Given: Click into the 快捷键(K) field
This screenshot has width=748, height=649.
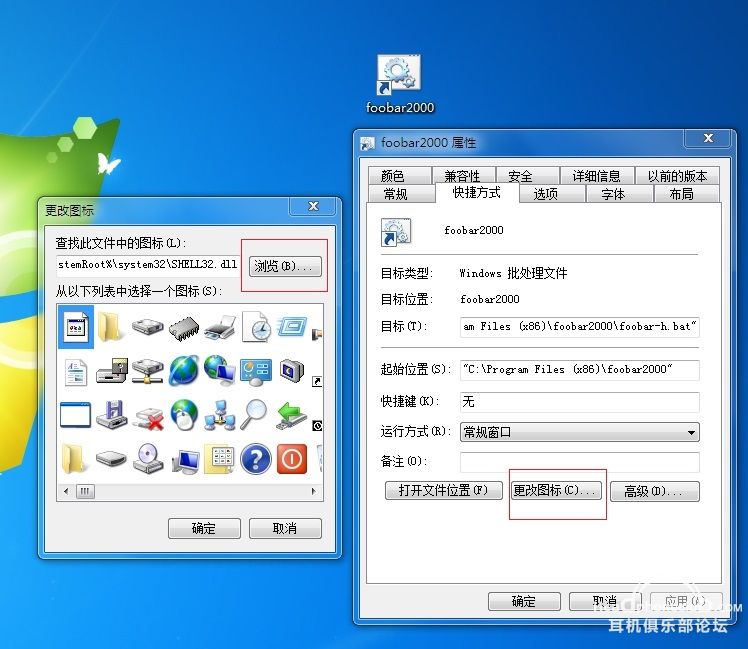Looking at the screenshot, I should [x=580, y=402].
